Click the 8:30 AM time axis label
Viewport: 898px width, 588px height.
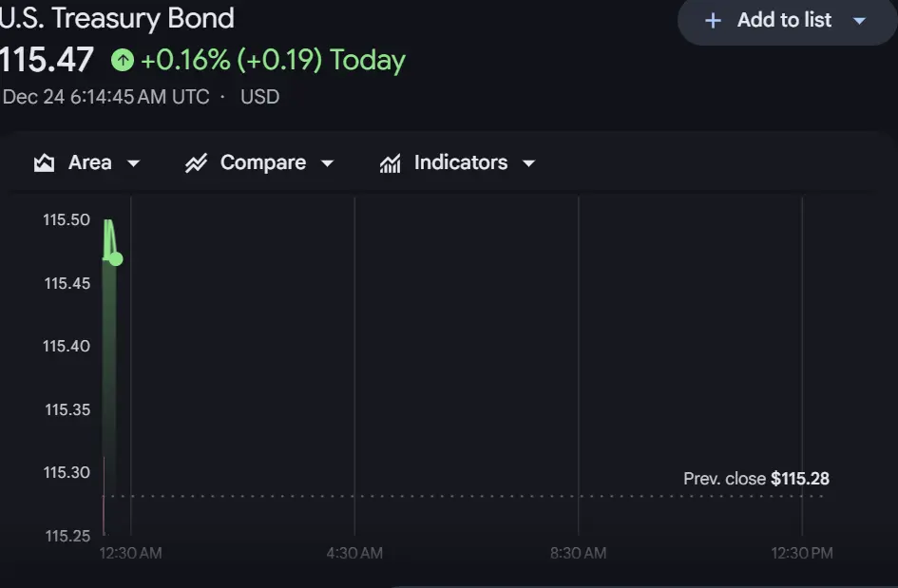(x=578, y=552)
